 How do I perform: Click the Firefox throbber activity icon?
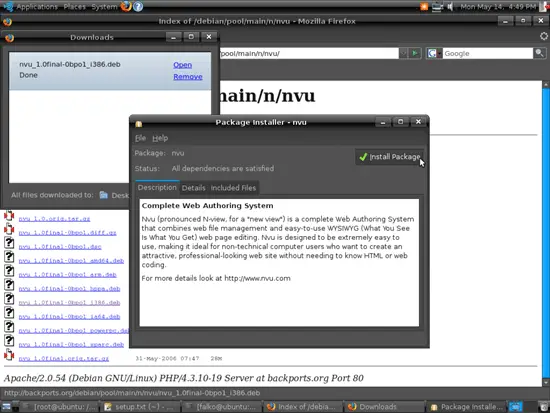coord(544,36)
